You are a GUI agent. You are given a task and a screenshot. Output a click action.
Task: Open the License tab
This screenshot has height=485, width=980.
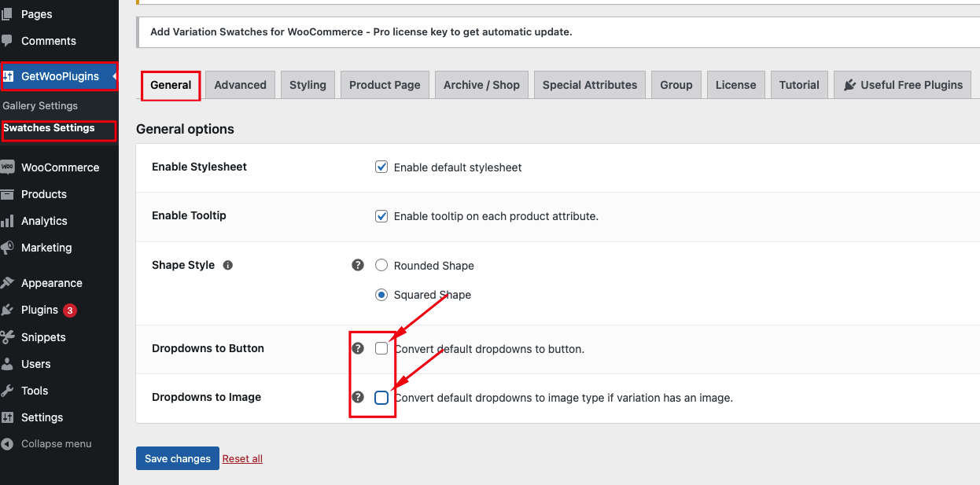click(735, 85)
